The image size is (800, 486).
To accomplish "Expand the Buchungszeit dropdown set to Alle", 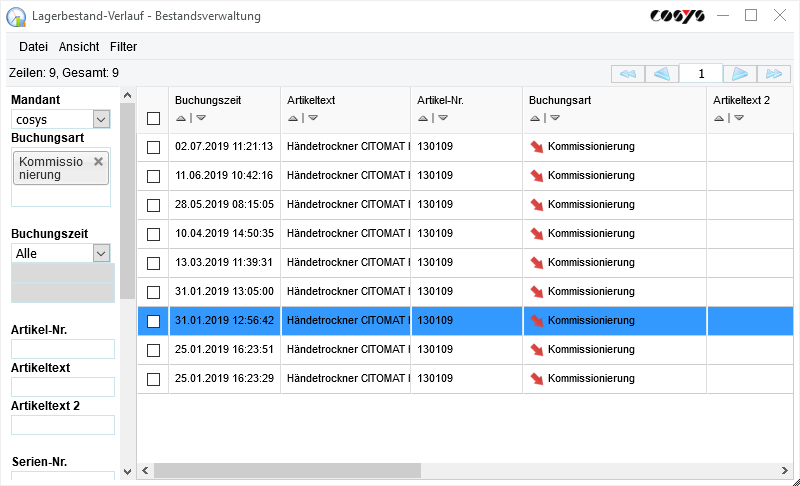I will click(x=100, y=254).
